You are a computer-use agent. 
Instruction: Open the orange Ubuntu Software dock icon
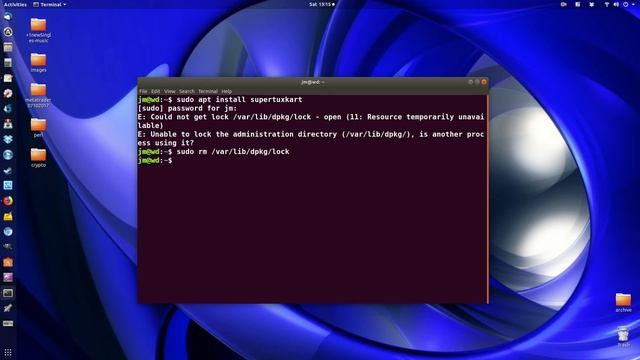tap(8, 262)
